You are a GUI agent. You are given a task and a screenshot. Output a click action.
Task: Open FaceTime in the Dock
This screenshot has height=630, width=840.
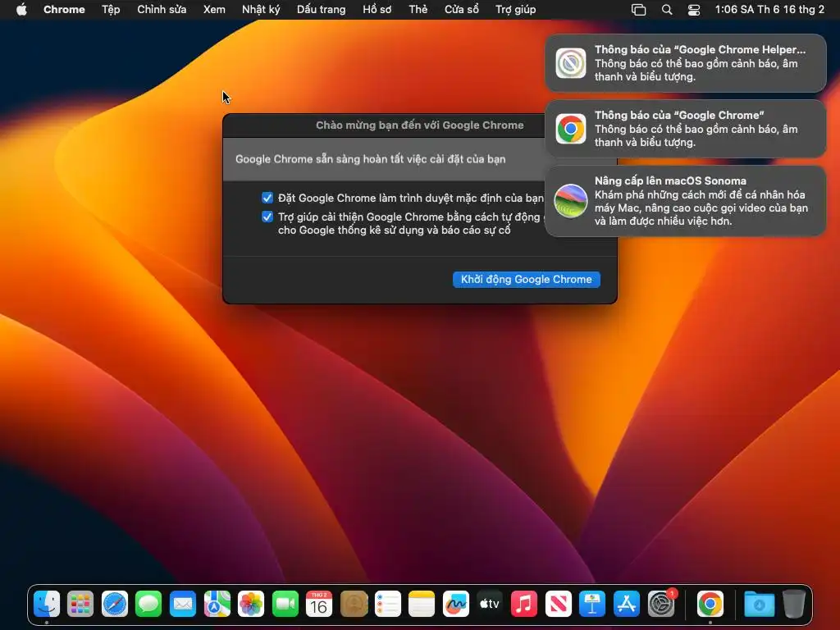tap(285, 605)
